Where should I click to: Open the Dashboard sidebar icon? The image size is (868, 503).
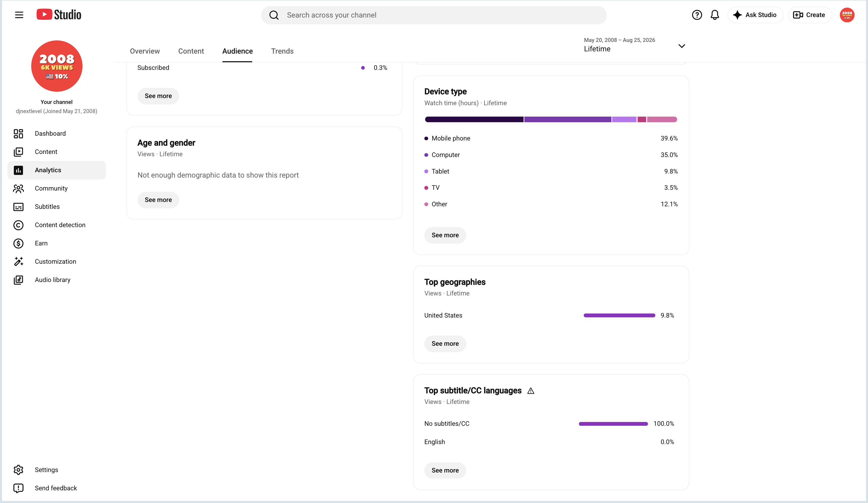[18, 133]
